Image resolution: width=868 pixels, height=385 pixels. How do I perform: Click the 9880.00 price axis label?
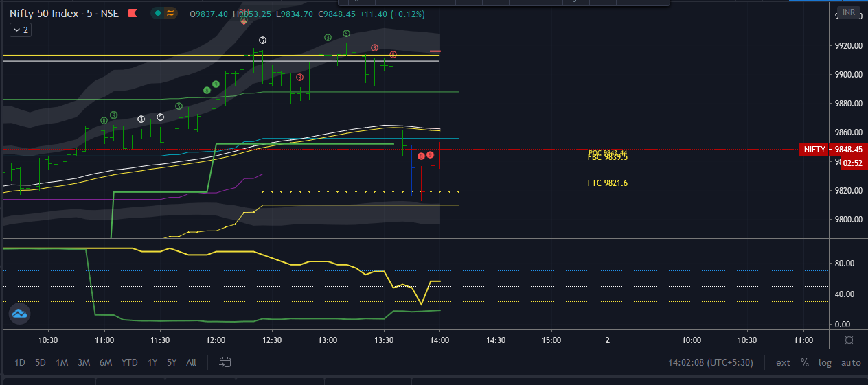click(847, 103)
